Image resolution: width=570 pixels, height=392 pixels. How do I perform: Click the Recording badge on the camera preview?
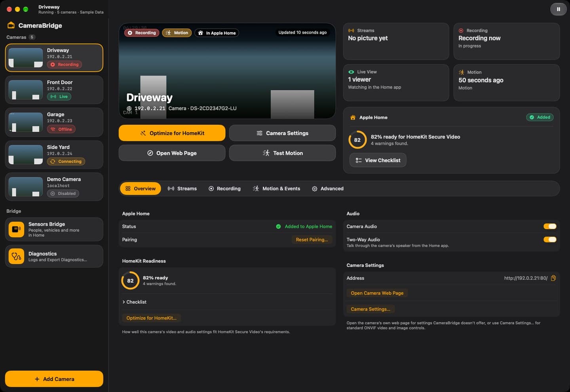click(x=142, y=33)
